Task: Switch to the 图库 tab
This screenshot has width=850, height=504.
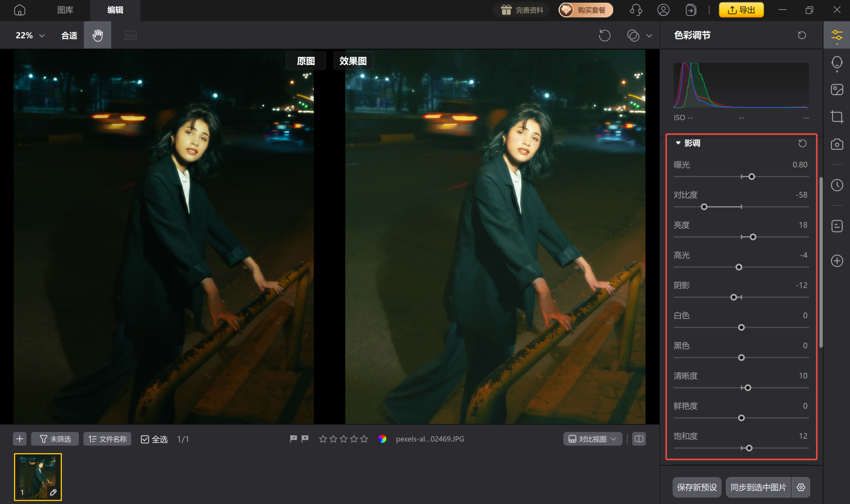Action: coord(65,10)
